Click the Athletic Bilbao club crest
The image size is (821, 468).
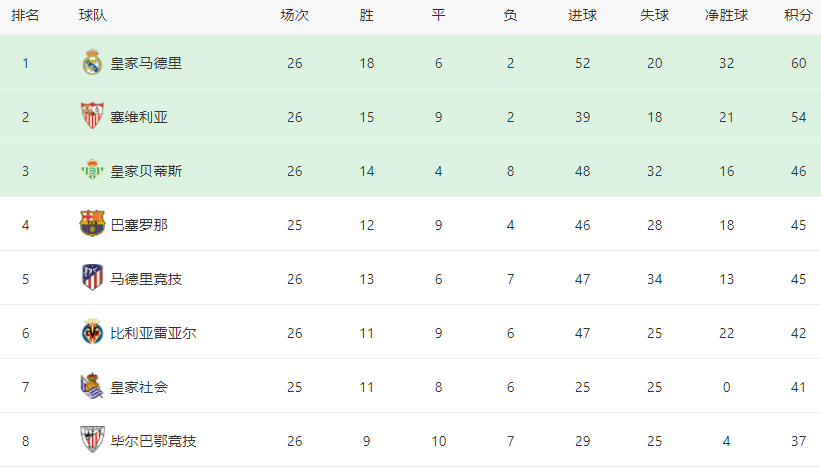pos(92,440)
